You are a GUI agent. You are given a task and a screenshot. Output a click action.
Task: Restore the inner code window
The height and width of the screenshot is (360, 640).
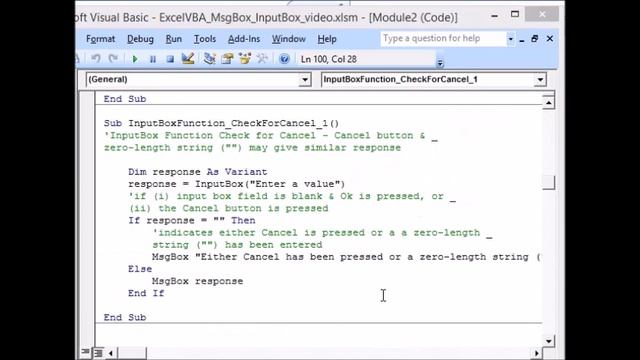pos(535,39)
